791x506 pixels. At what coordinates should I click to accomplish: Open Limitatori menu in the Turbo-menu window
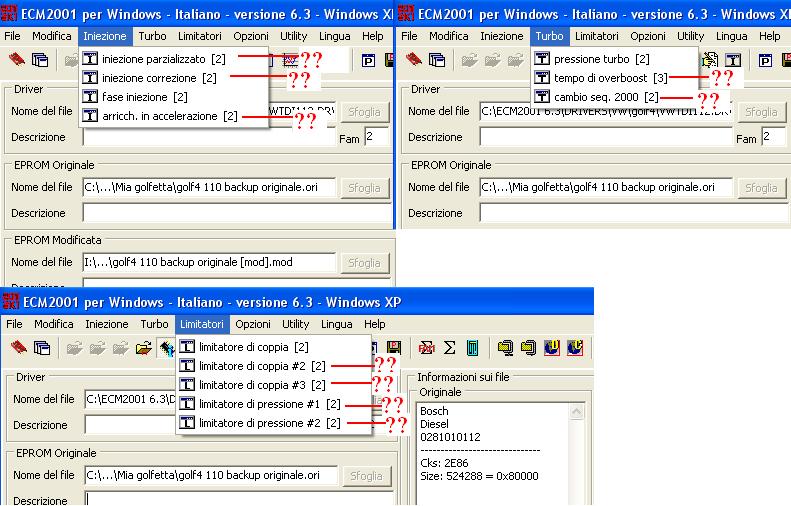click(x=596, y=36)
